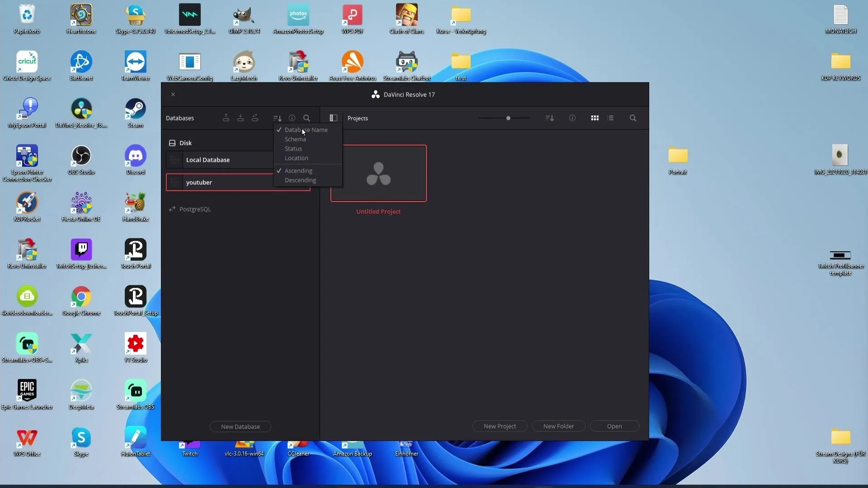
Task: Click the database info icon in toolbar
Action: [x=292, y=117]
